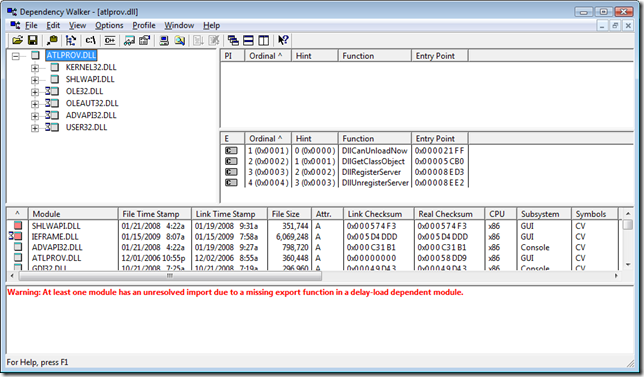Select DllRegisterServer function name in exports

tap(371, 172)
